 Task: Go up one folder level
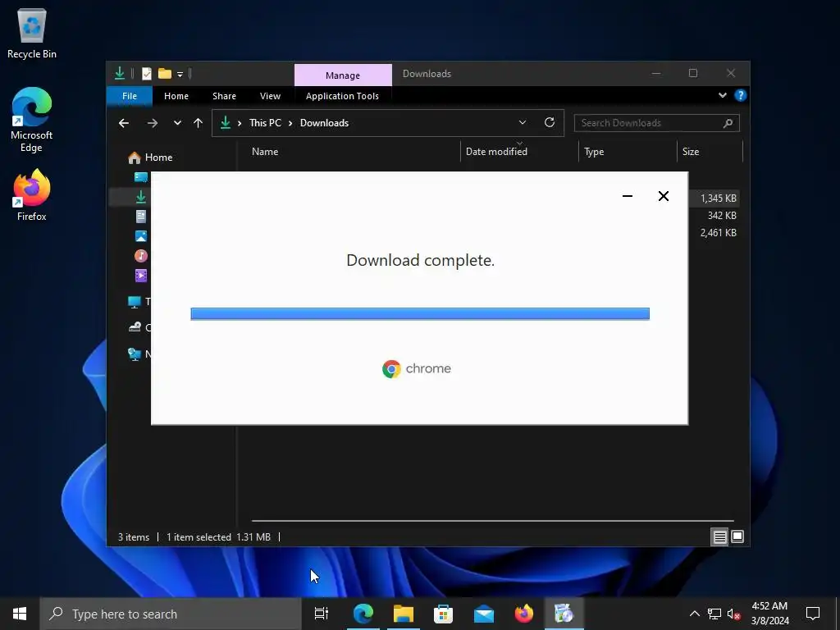(x=199, y=123)
